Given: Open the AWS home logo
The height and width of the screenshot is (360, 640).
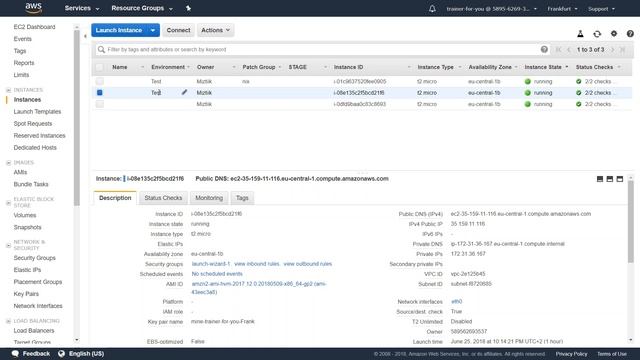Looking at the screenshot, I should click(33, 8).
